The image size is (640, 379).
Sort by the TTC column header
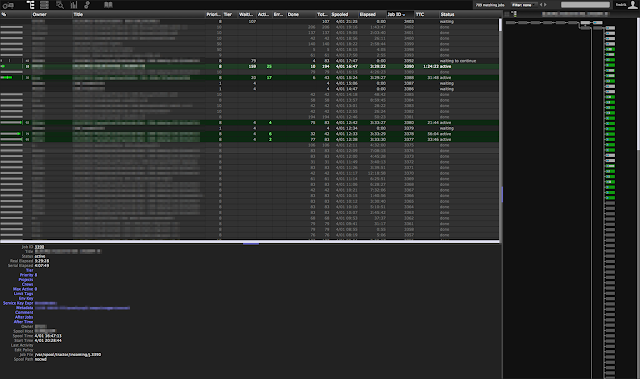[x=427, y=14]
